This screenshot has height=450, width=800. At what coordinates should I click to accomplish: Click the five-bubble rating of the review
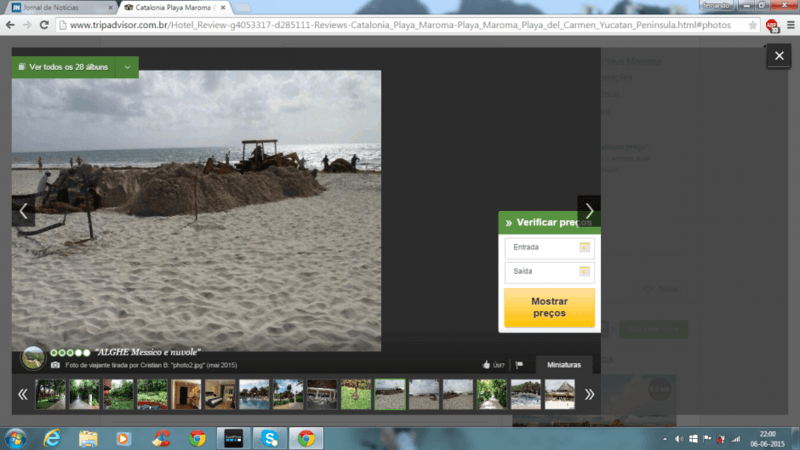[70, 353]
